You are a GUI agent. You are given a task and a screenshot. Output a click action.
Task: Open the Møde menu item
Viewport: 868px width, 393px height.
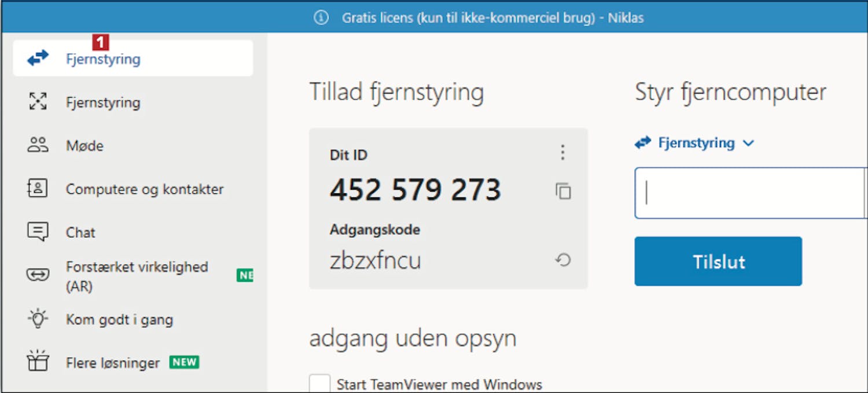click(x=84, y=146)
